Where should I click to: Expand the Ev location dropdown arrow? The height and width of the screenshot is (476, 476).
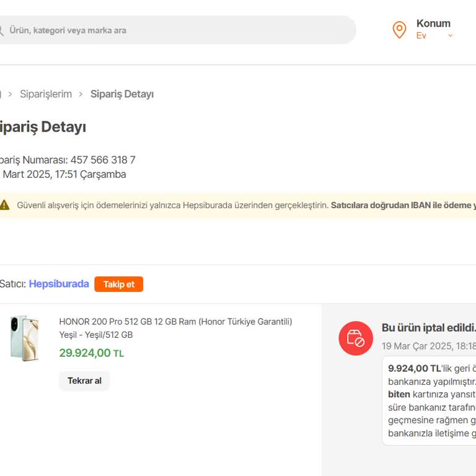[x=450, y=35]
